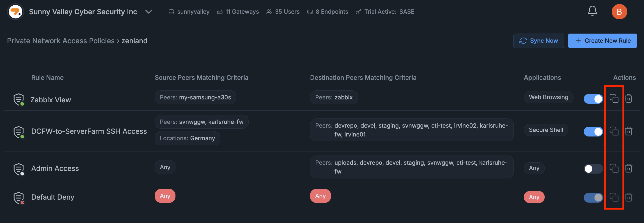Click Create New Rule button
The width and height of the screenshot is (644, 223).
pyautogui.click(x=602, y=41)
